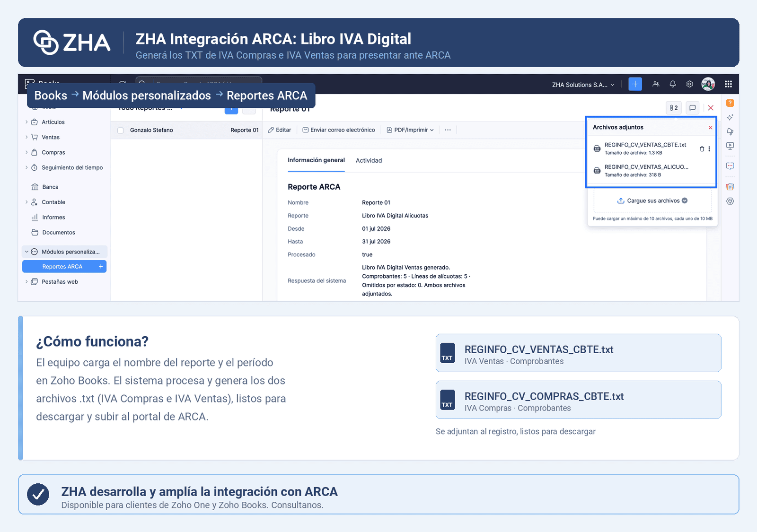Open the settings gear in top bar

[690, 84]
